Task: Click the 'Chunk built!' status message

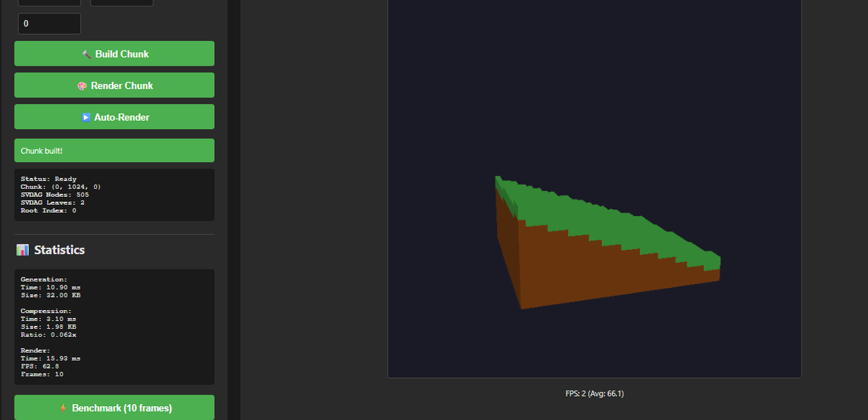Action: (x=114, y=150)
